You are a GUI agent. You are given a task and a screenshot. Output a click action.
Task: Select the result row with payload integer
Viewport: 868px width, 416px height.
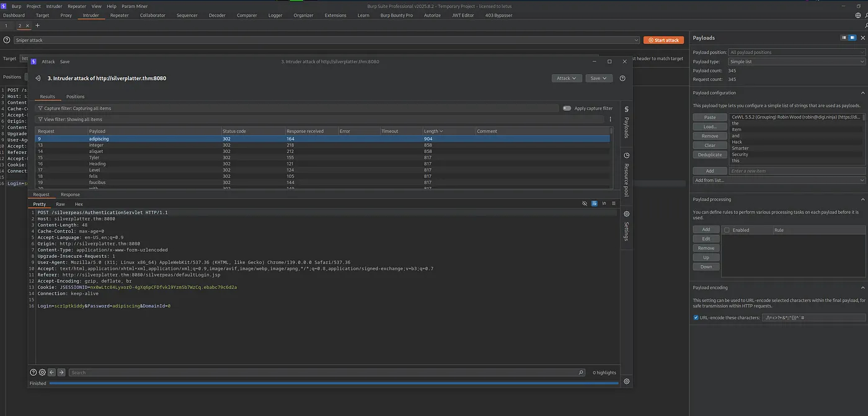pyautogui.click(x=322, y=144)
